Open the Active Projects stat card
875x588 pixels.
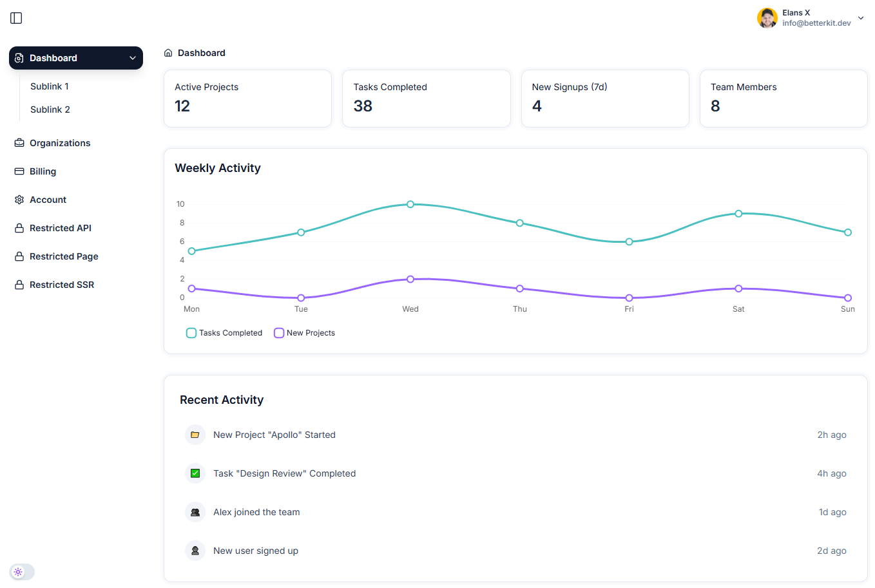coord(247,99)
